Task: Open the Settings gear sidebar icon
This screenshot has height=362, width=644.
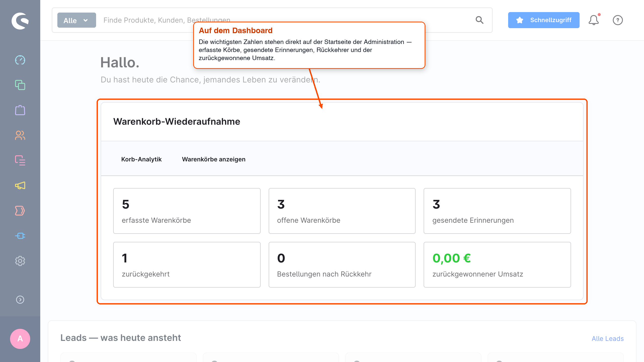Action: (20, 261)
